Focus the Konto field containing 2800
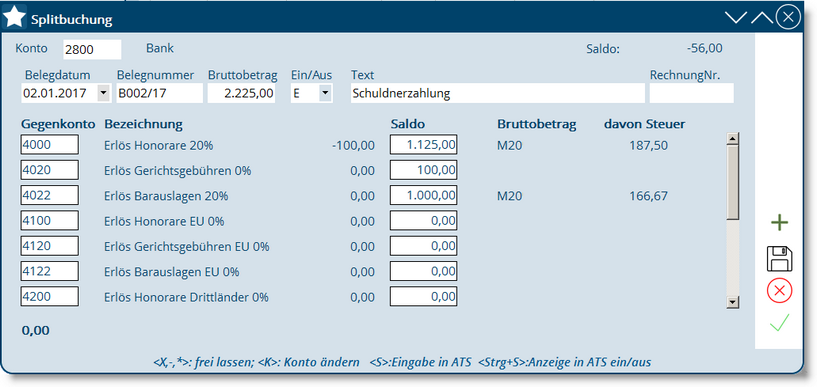Screen dimensions: 817x387 click(92, 49)
